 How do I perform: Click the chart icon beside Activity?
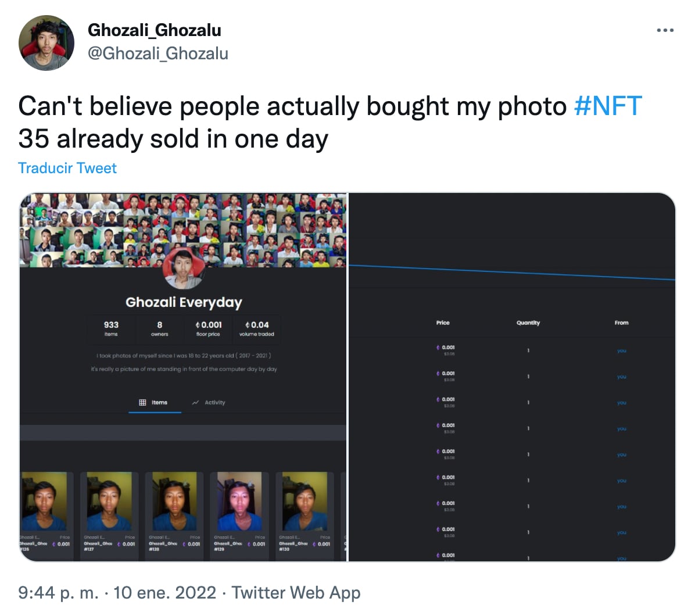point(196,402)
